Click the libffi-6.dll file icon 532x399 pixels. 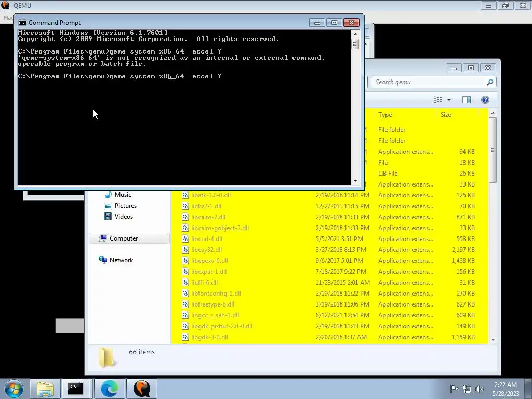coord(185,282)
